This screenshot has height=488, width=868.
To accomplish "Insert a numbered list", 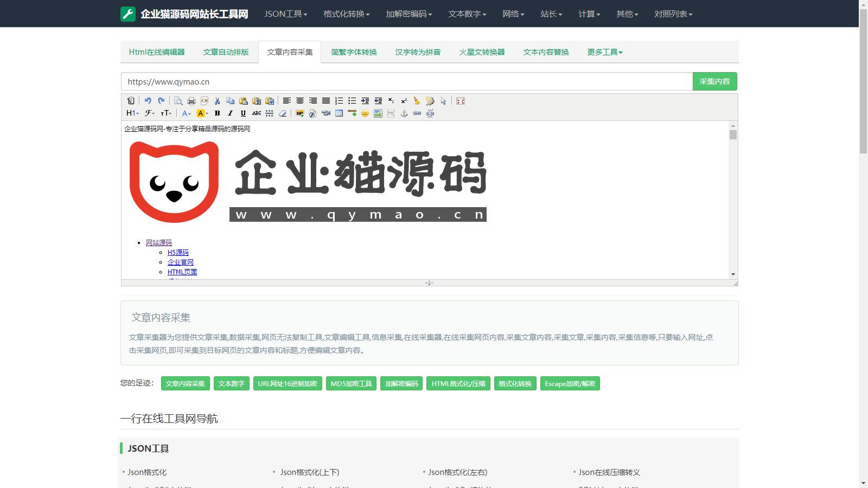I will click(x=339, y=101).
